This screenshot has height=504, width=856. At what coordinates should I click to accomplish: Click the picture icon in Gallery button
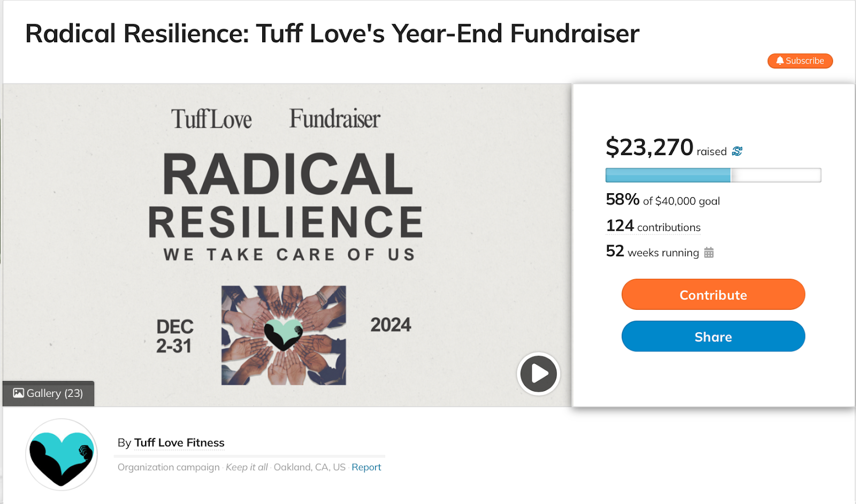click(19, 393)
